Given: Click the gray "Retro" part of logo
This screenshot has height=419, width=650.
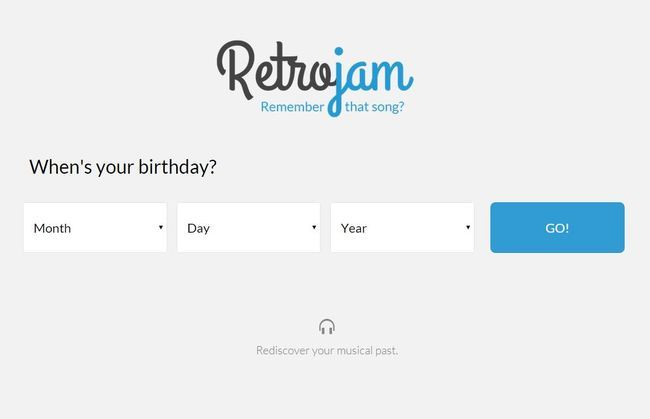Looking at the screenshot, I should [275, 70].
